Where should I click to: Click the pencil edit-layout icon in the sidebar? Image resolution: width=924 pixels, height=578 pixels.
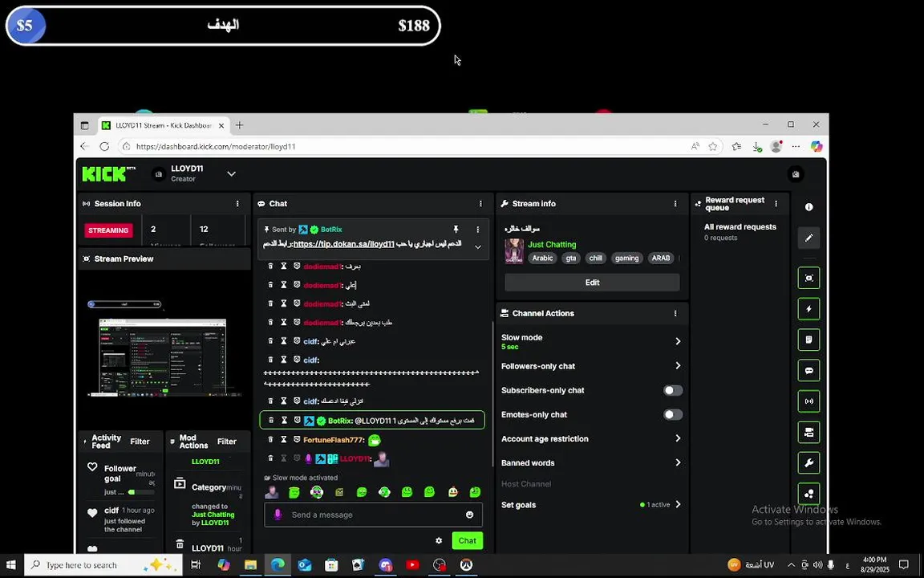click(x=808, y=238)
